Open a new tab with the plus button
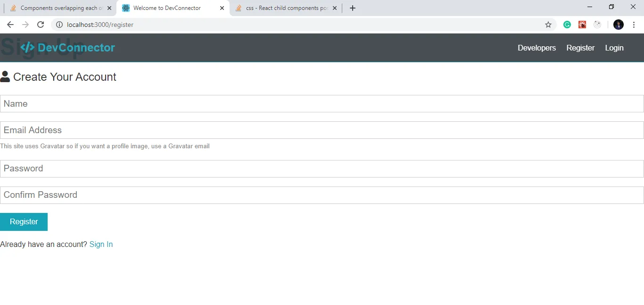 click(353, 8)
